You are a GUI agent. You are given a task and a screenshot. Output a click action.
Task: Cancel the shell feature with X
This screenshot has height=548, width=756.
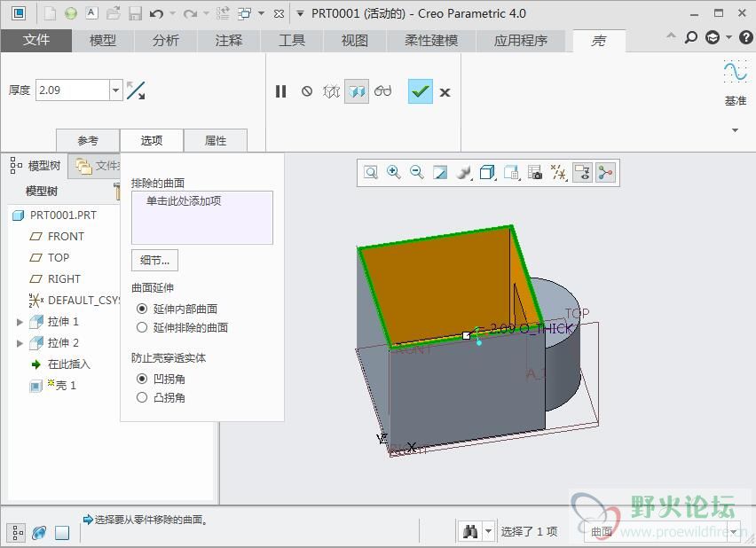(x=445, y=92)
